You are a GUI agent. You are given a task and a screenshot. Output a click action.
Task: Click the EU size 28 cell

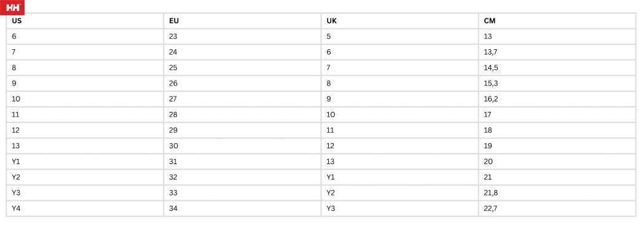[242, 114]
